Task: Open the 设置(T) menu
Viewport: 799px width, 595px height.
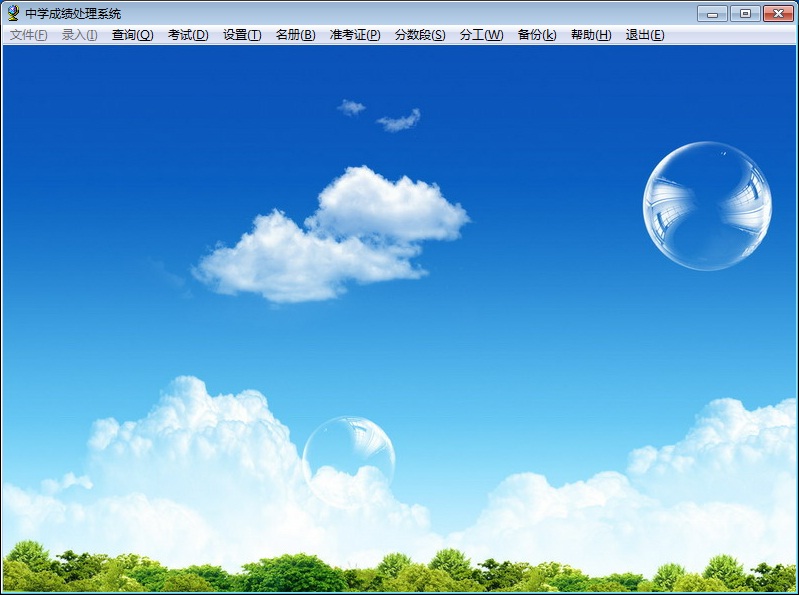Action: point(242,35)
